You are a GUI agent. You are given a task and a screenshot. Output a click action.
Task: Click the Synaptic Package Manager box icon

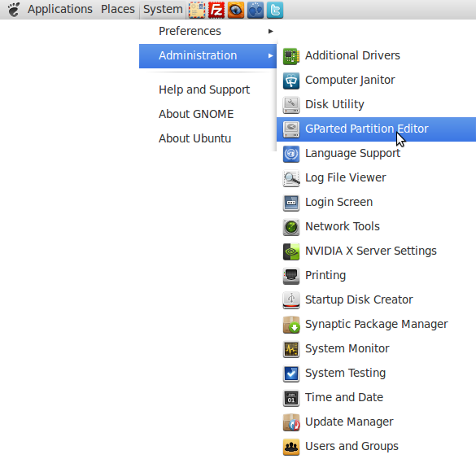click(291, 325)
